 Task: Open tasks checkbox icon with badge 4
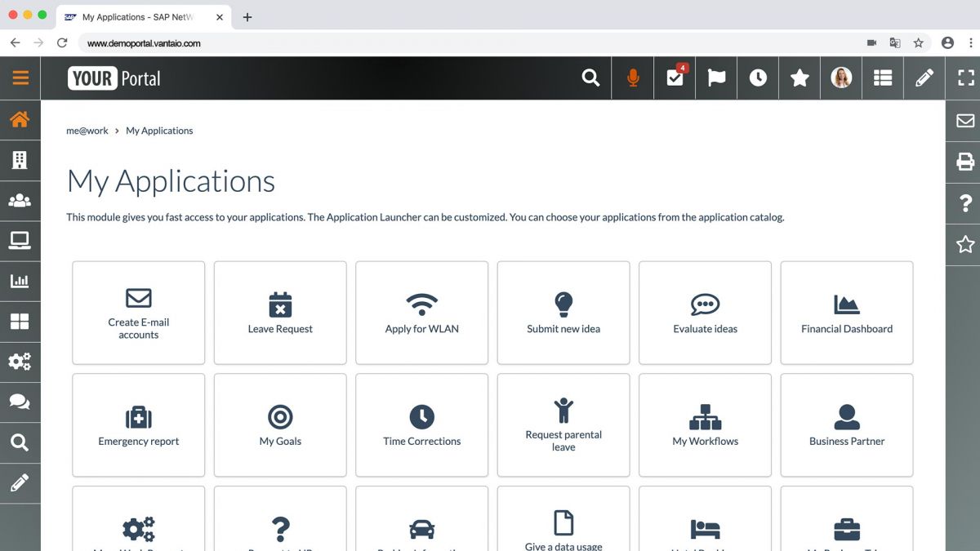[x=675, y=78]
